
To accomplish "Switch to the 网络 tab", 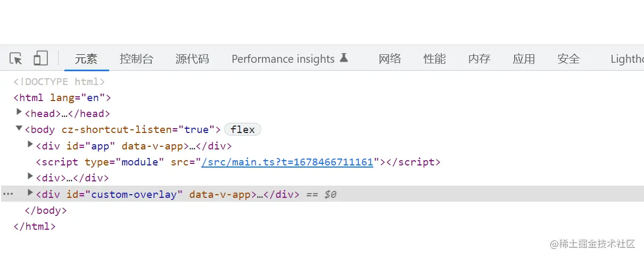I will [x=390, y=59].
